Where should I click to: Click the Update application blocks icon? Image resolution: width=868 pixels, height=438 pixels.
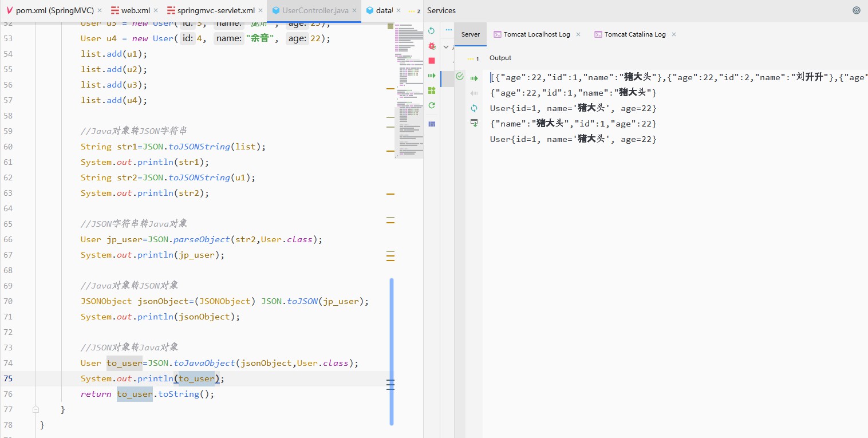coord(432,90)
